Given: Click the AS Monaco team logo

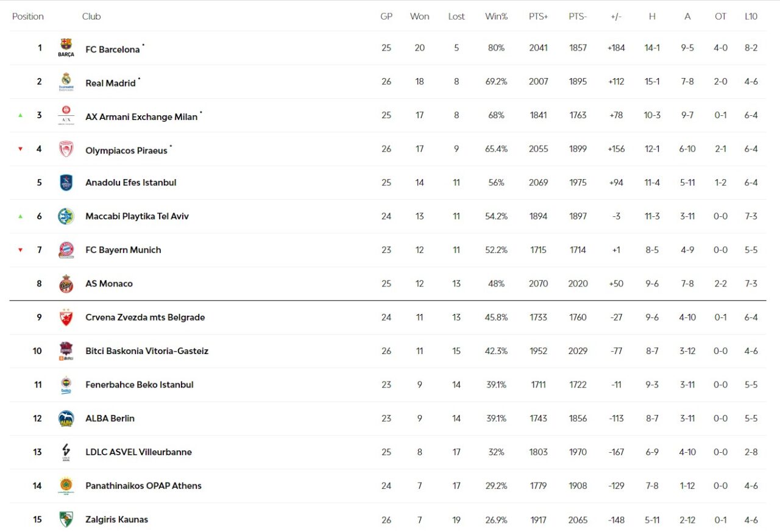Looking at the screenshot, I should point(66,284).
